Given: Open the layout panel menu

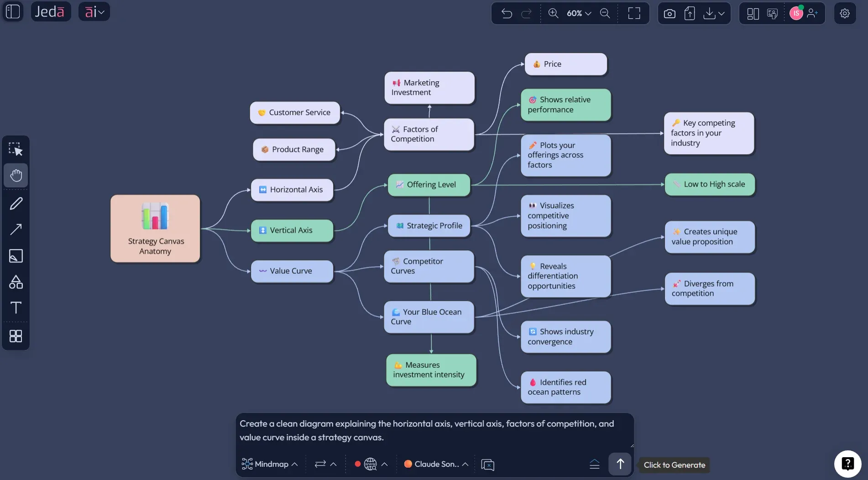Looking at the screenshot, I should tap(752, 13).
